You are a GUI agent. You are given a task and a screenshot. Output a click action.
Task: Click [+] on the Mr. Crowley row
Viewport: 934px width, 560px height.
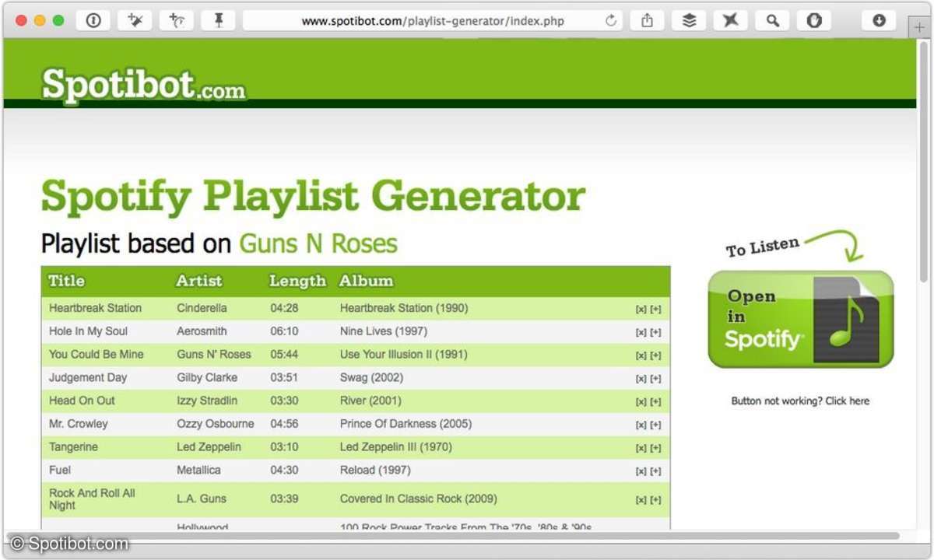click(x=655, y=425)
